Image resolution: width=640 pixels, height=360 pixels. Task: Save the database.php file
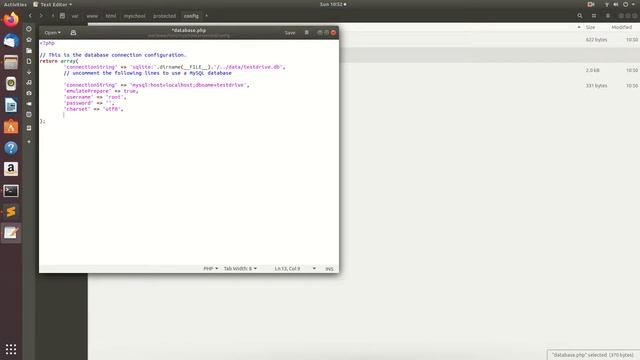290,33
